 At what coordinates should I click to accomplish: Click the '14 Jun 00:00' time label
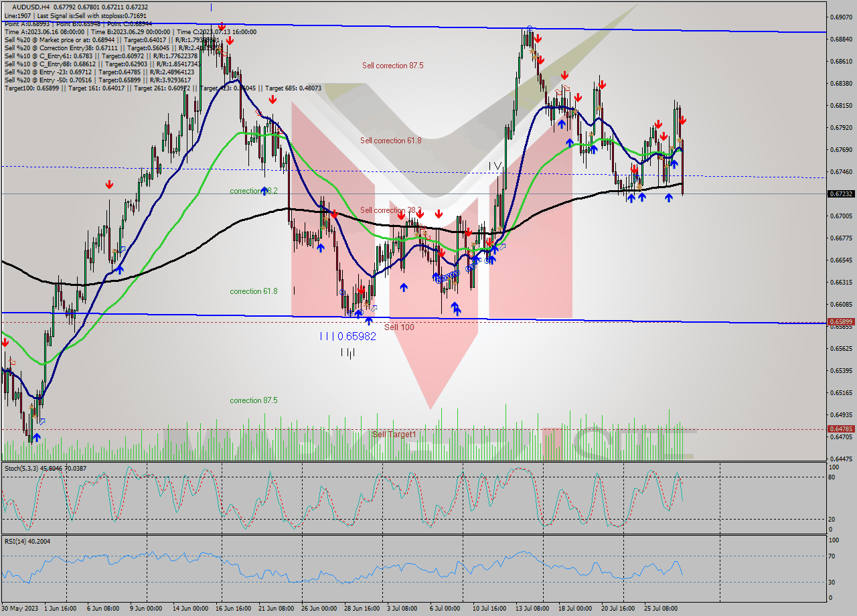click(x=189, y=609)
